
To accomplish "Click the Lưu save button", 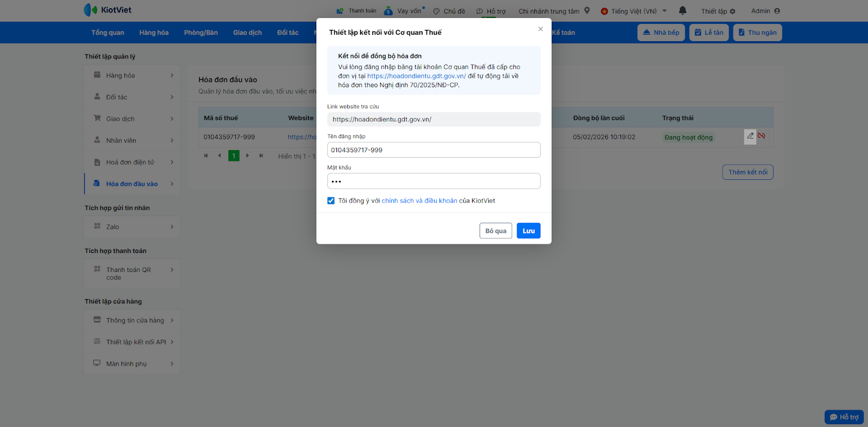I will (x=528, y=231).
